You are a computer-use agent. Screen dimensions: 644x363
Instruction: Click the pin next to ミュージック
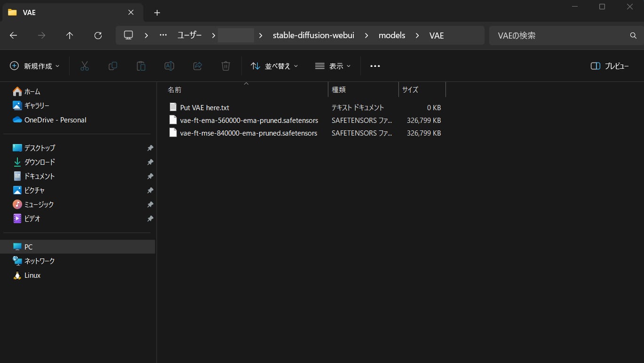[x=150, y=204]
